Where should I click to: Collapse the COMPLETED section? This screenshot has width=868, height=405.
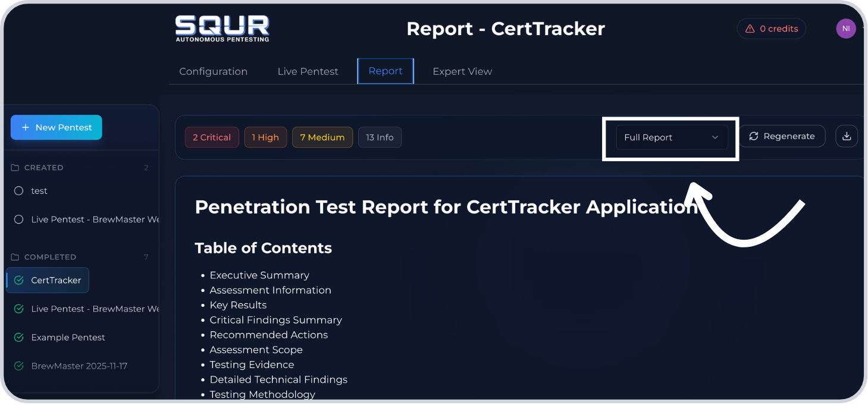pyautogui.click(x=51, y=257)
